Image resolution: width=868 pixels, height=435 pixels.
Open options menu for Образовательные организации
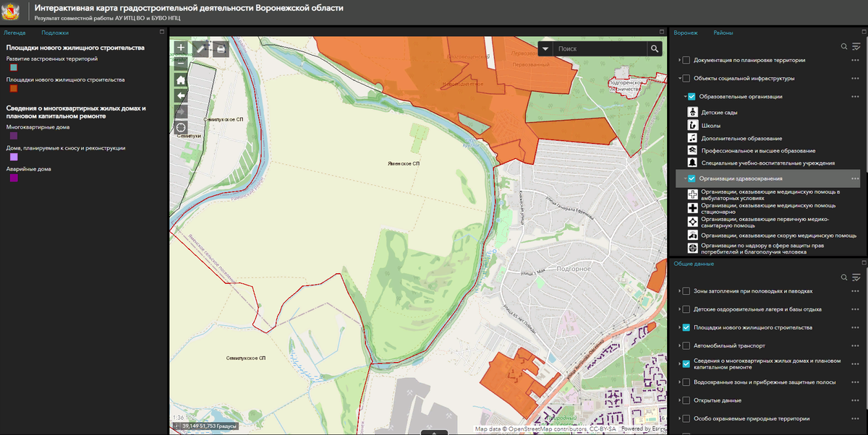point(855,96)
